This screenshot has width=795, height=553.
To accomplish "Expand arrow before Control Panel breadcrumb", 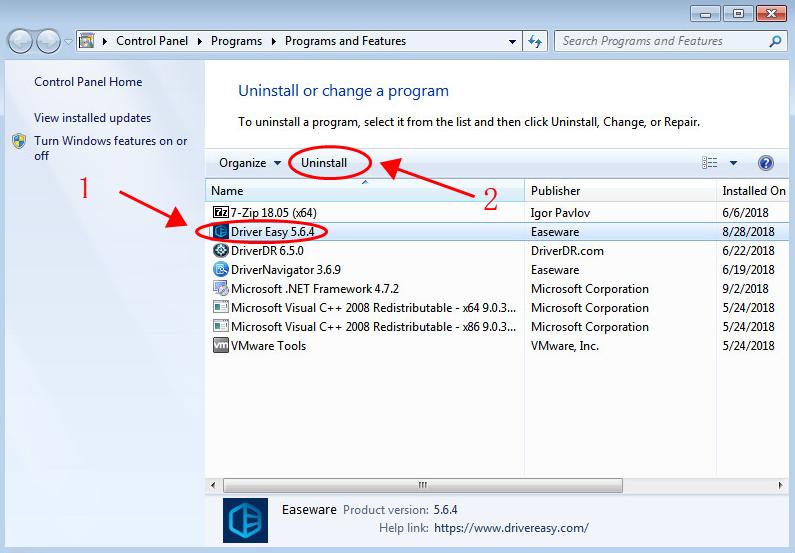I will [105, 42].
